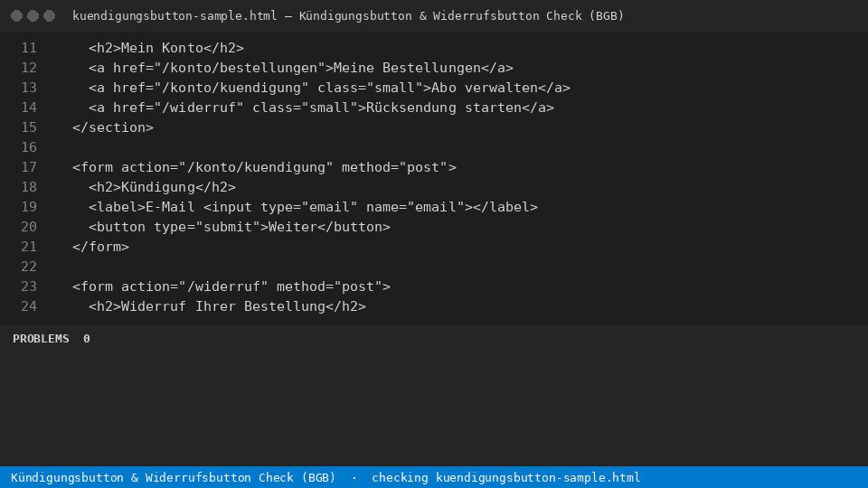Click the closing </form> tag line
This screenshot has height=488, width=868.
[100, 248]
